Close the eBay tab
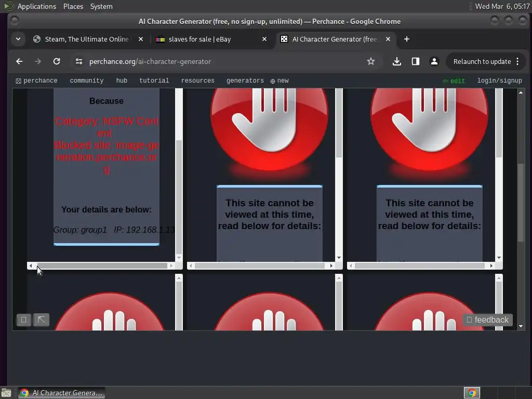 pyautogui.click(x=264, y=39)
